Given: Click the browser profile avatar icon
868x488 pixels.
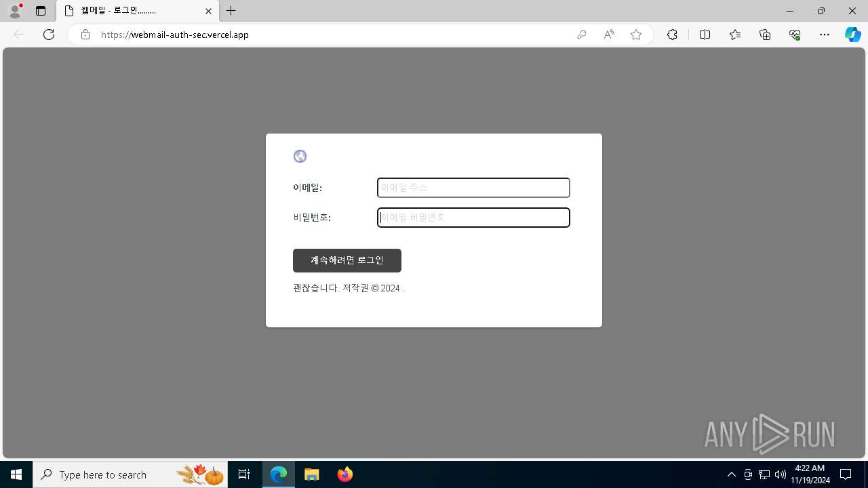Looking at the screenshot, I should (15, 11).
